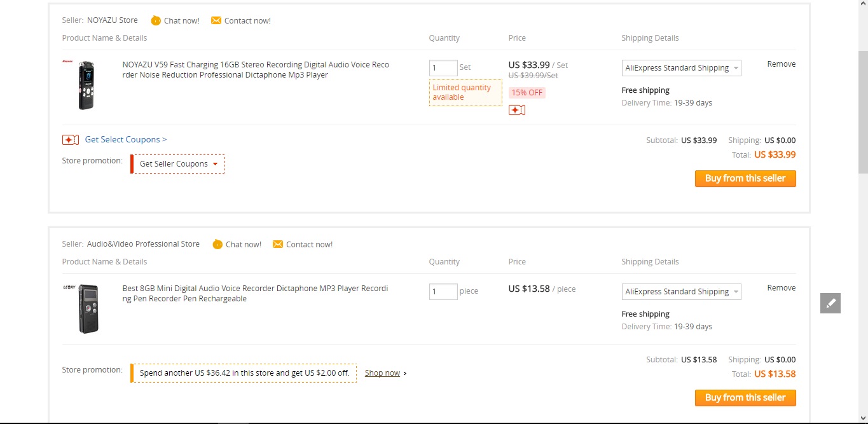This screenshot has width=868, height=424.
Task: Click chat icon for Audio&Video Professional Store
Action: point(217,245)
